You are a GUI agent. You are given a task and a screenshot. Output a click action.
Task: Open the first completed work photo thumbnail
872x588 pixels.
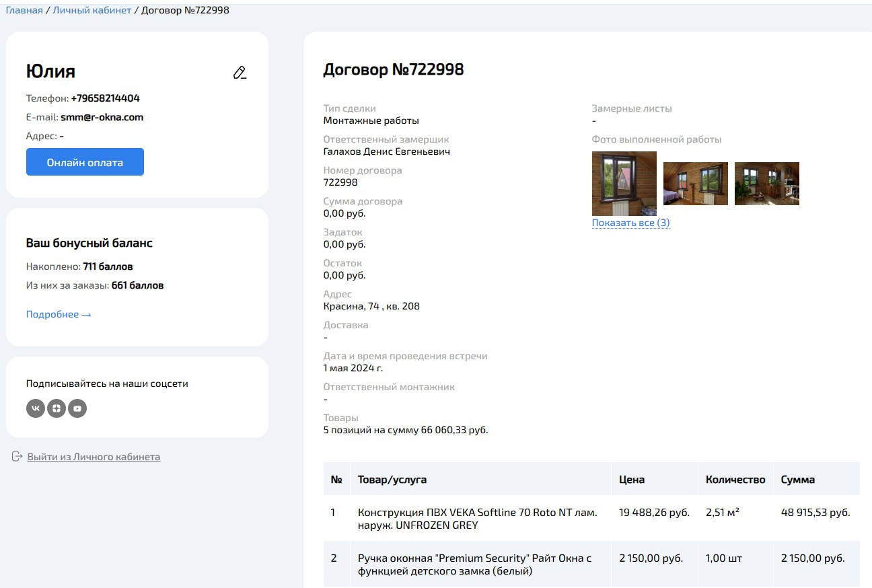coord(624,183)
